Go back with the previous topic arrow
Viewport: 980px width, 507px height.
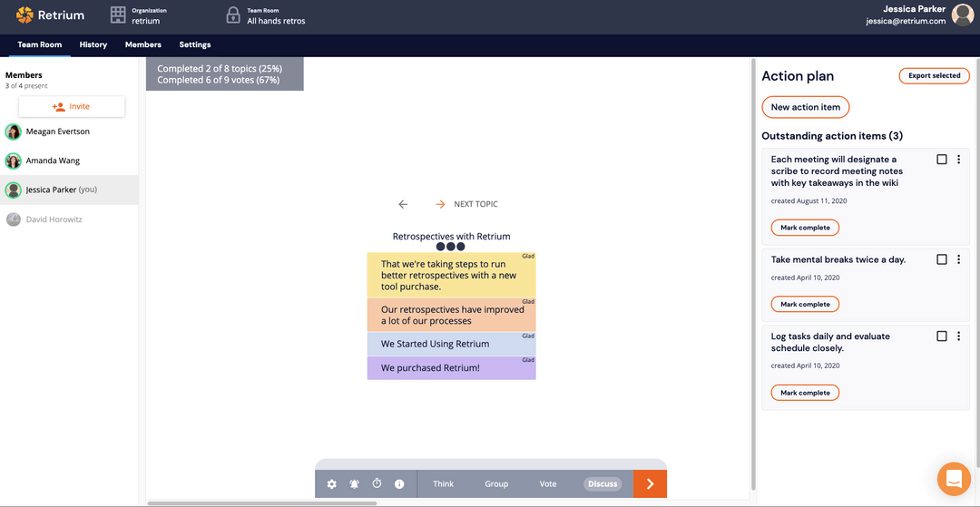coord(403,204)
